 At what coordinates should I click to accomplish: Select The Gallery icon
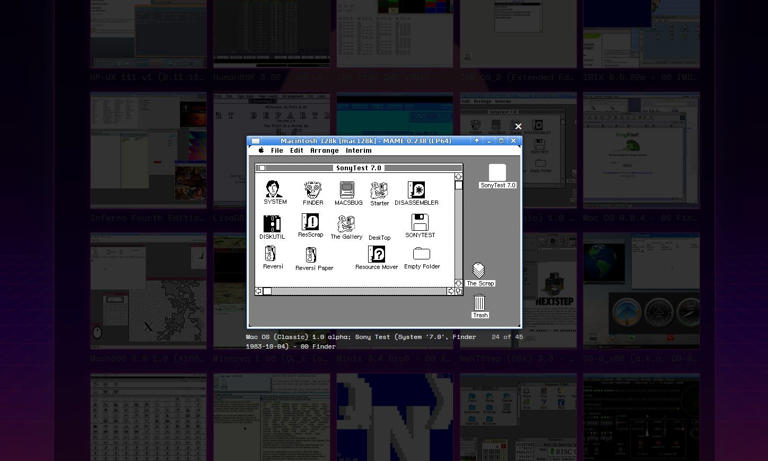click(x=346, y=223)
